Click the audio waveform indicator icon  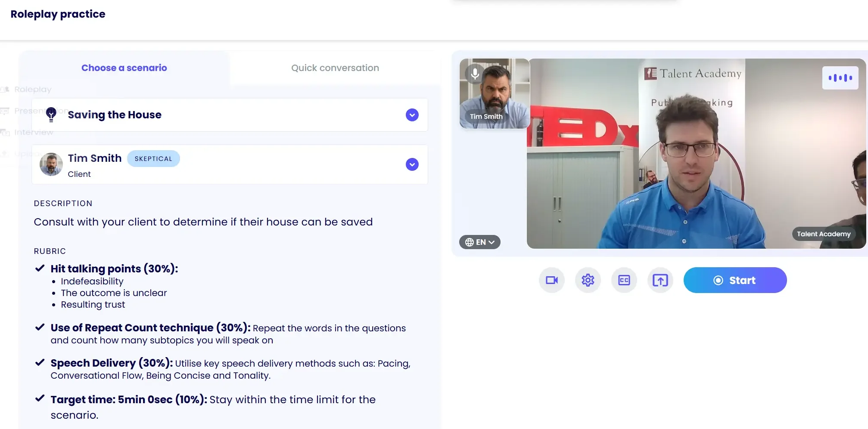[840, 78]
